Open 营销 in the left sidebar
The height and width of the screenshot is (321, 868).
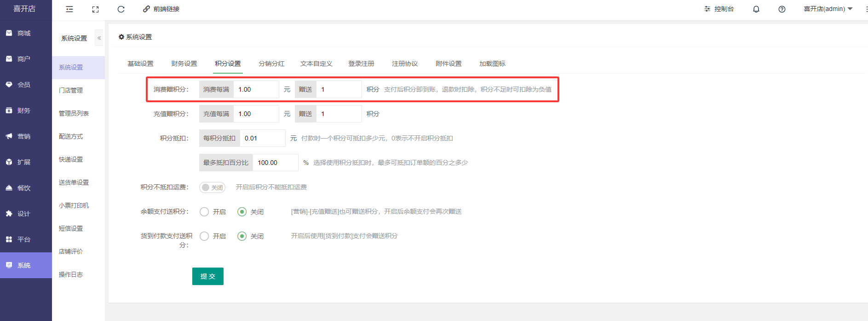coord(26,136)
